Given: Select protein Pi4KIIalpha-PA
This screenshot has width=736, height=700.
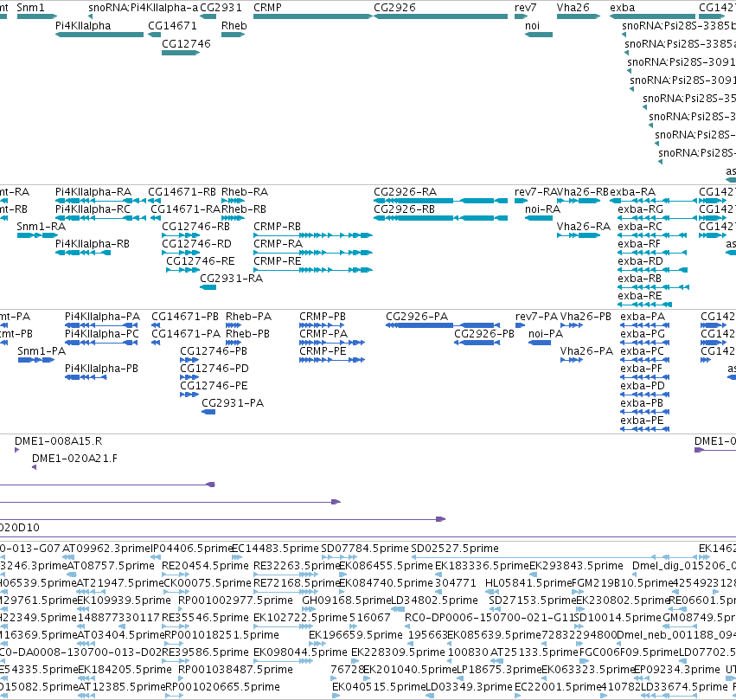Looking at the screenshot, I should tap(102, 317).
